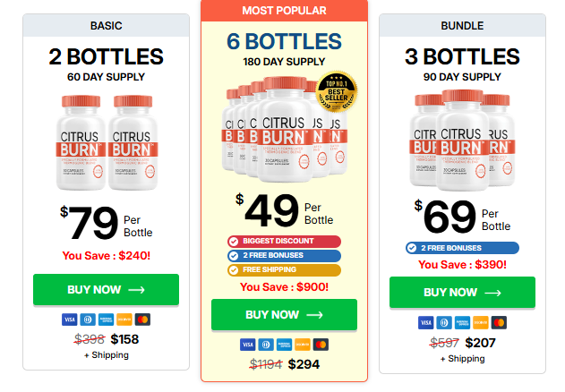
Task: Click the checkmark beside Free Shipping
Action: point(234,269)
